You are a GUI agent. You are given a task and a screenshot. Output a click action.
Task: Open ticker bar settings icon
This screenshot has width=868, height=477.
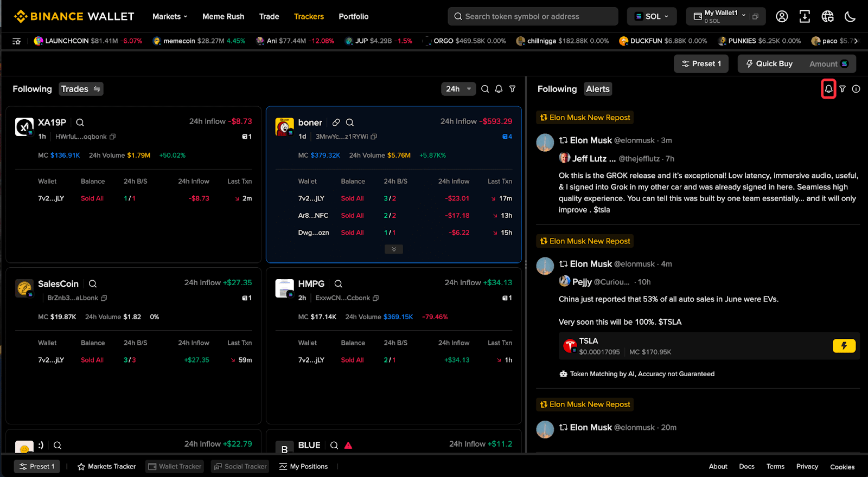pos(17,41)
